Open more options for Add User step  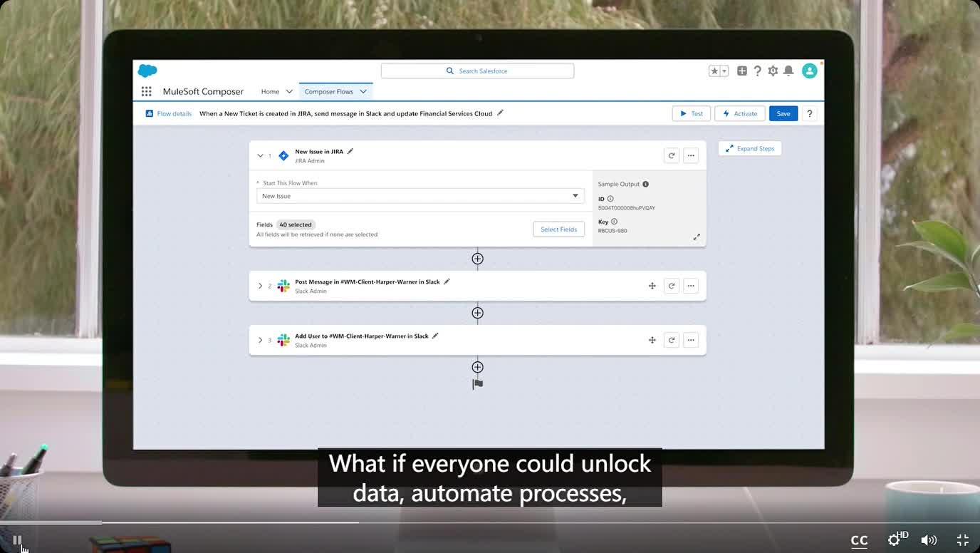point(691,340)
